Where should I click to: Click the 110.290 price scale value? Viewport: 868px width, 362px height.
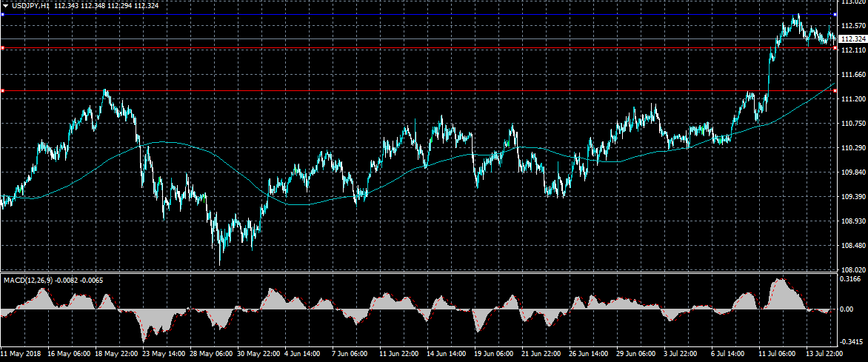852,148
